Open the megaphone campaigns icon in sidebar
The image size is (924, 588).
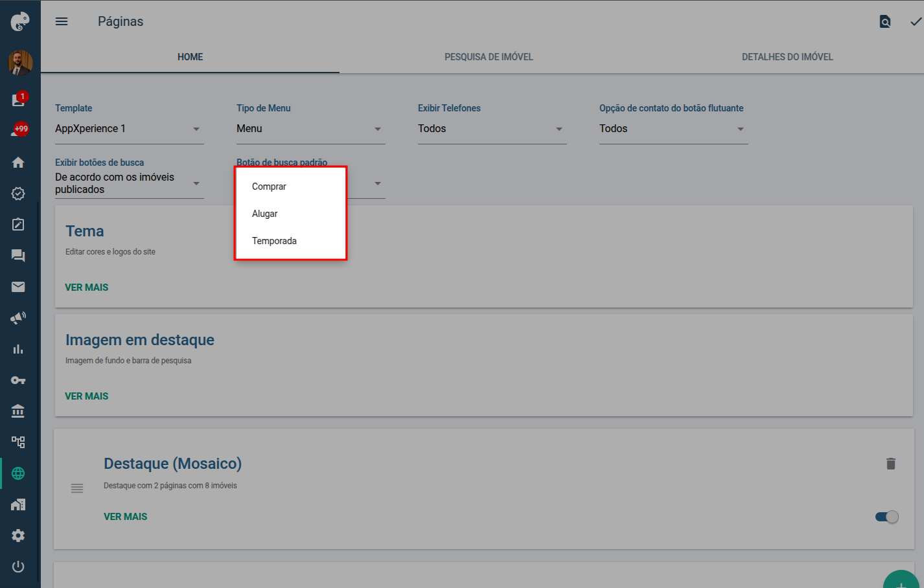[x=18, y=318]
